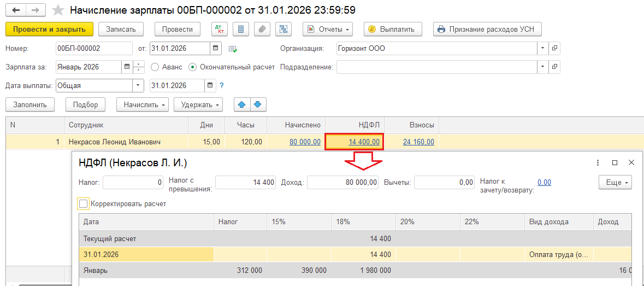The height and width of the screenshot is (286, 644).
Task: Select Окончательный расчет radio option
Action: pos(192,67)
